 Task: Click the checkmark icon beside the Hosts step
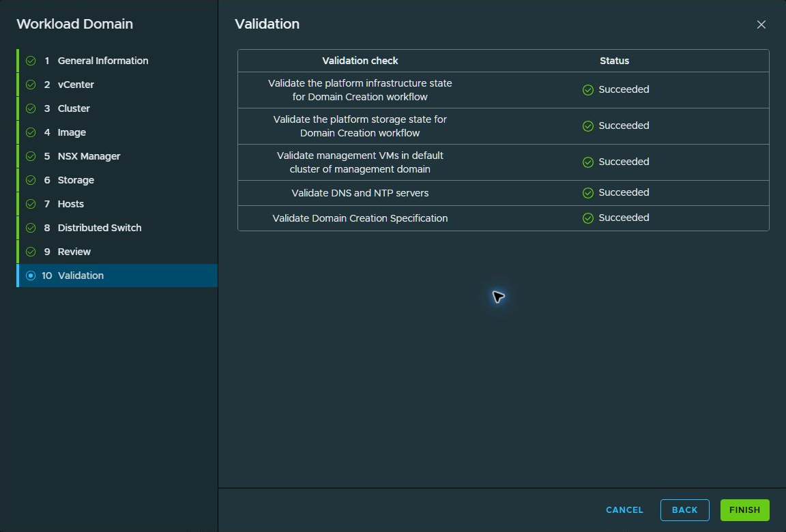pos(31,204)
